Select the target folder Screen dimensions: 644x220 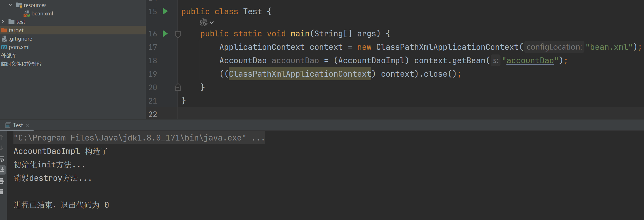coord(16,30)
